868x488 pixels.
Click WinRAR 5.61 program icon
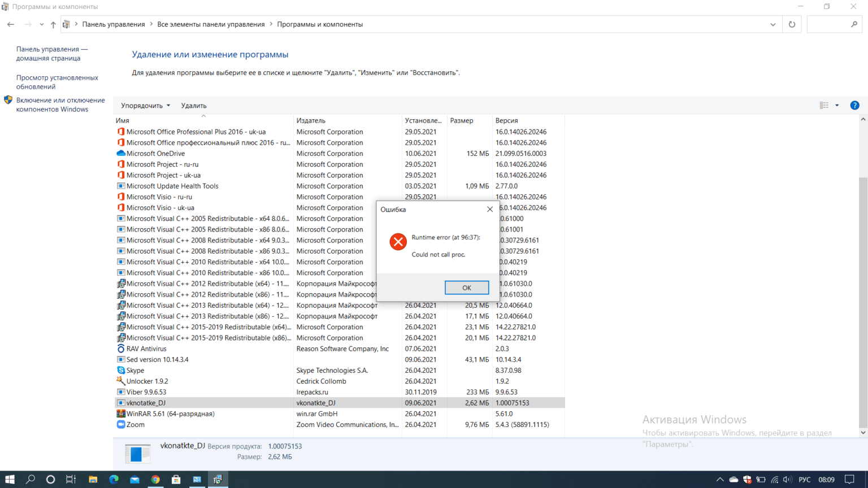pyautogui.click(x=120, y=413)
